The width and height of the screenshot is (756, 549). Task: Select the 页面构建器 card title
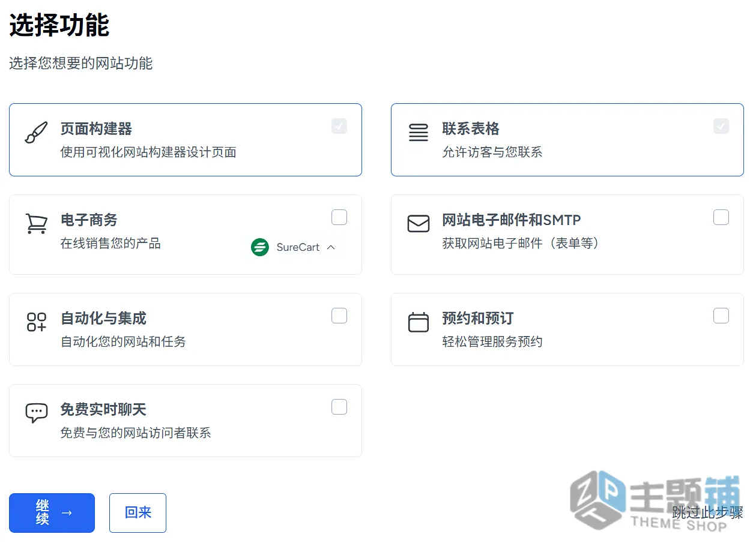pos(96,129)
